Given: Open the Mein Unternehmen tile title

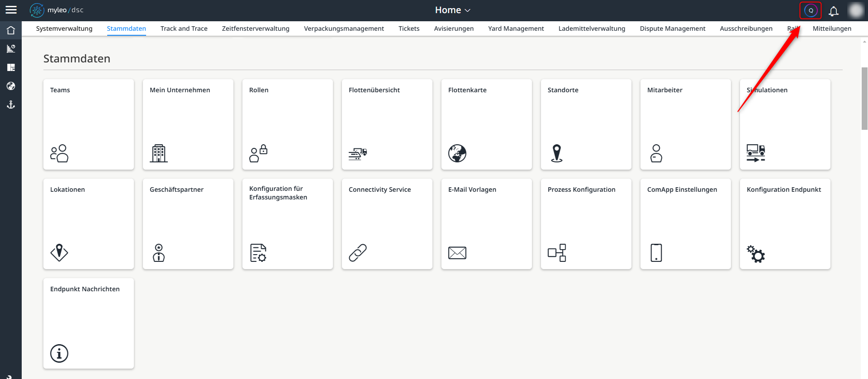Looking at the screenshot, I should tap(180, 90).
